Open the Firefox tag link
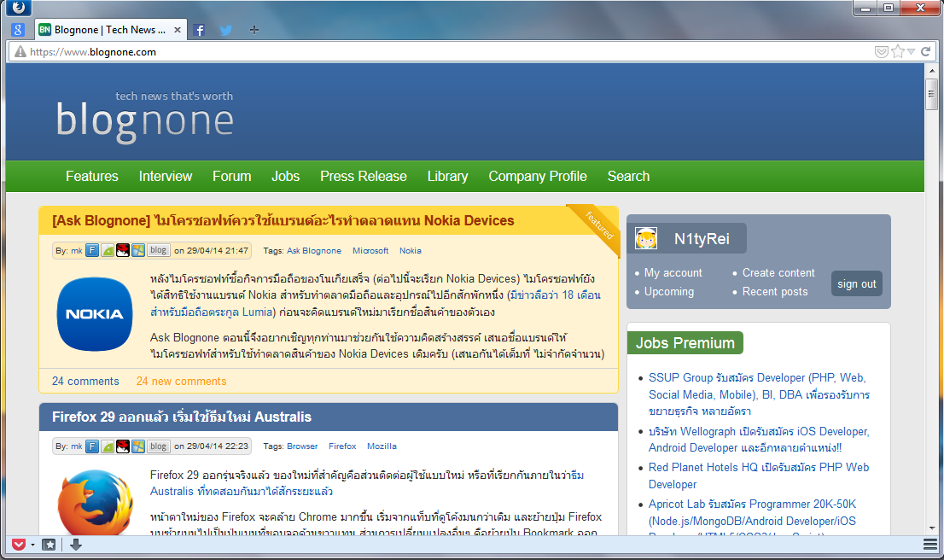944x560 pixels. (x=342, y=446)
